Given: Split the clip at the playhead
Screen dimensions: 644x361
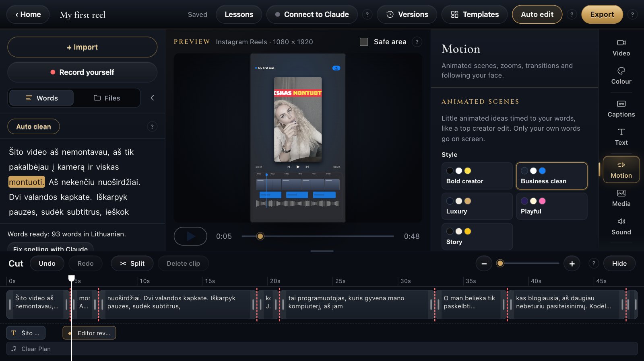Looking at the screenshot, I should 132,264.
